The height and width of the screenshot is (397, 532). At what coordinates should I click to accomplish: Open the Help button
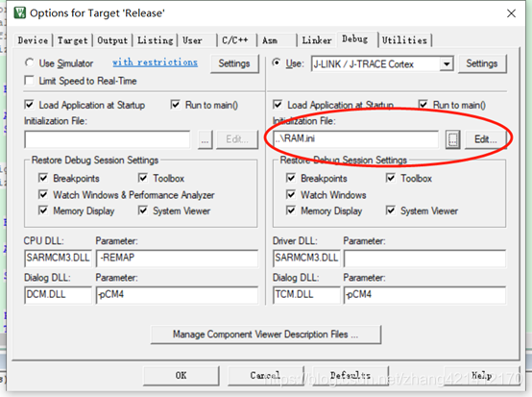coord(482,376)
